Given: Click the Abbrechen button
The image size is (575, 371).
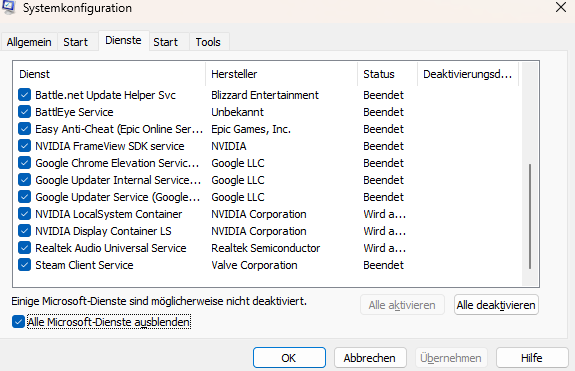Looking at the screenshot, I should (370, 358).
